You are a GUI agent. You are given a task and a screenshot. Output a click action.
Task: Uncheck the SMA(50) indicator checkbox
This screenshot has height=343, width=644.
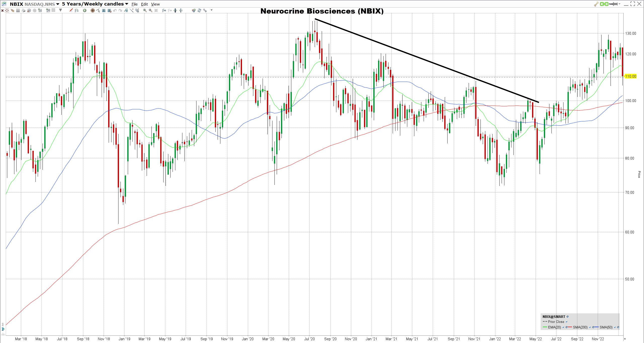click(x=615, y=327)
